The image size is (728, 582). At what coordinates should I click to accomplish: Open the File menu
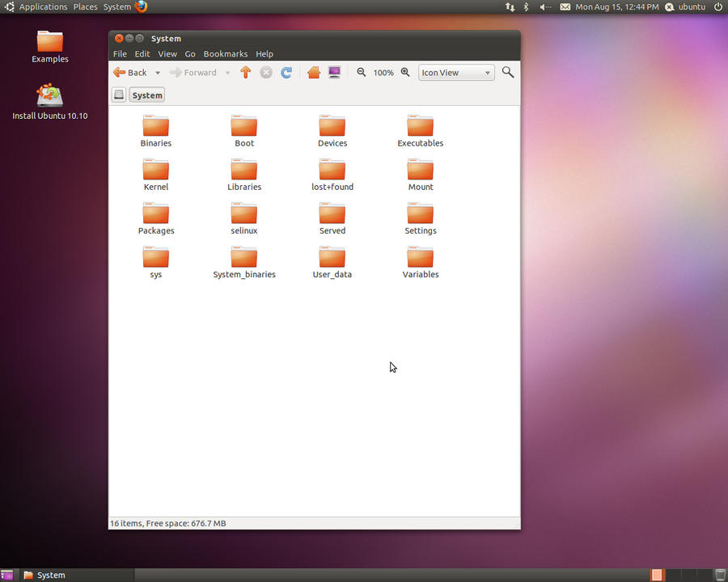click(x=120, y=54)
